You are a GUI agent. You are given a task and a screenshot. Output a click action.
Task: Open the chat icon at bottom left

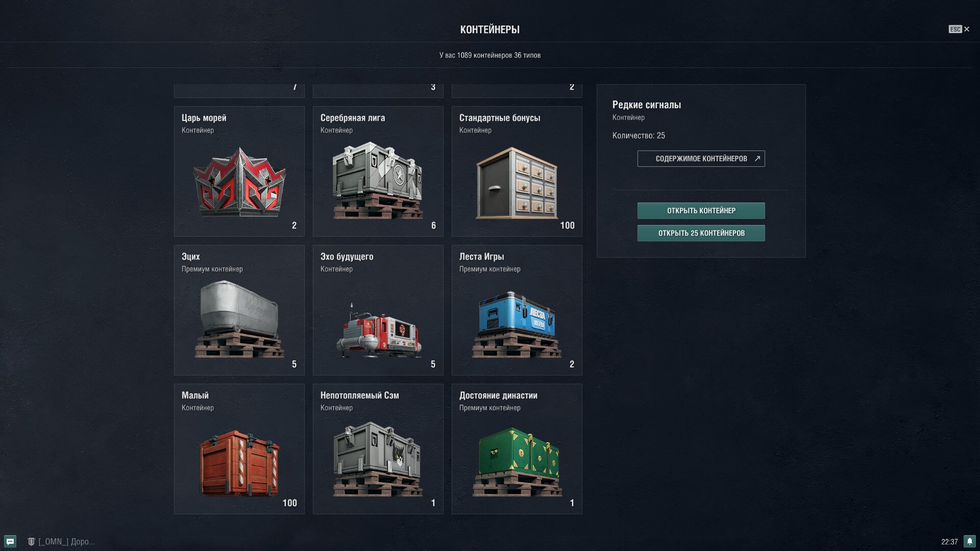point(10,541)
